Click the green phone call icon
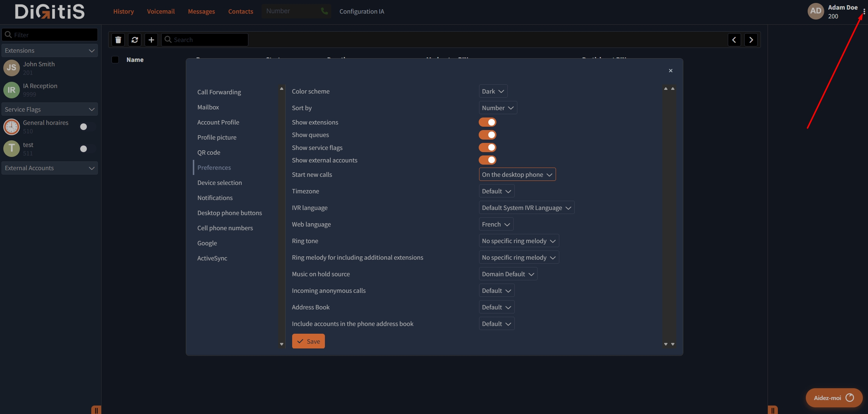Image resolution: width=868 pixels, height=414 pixels. pyautogui.click(x=324, y=11)
